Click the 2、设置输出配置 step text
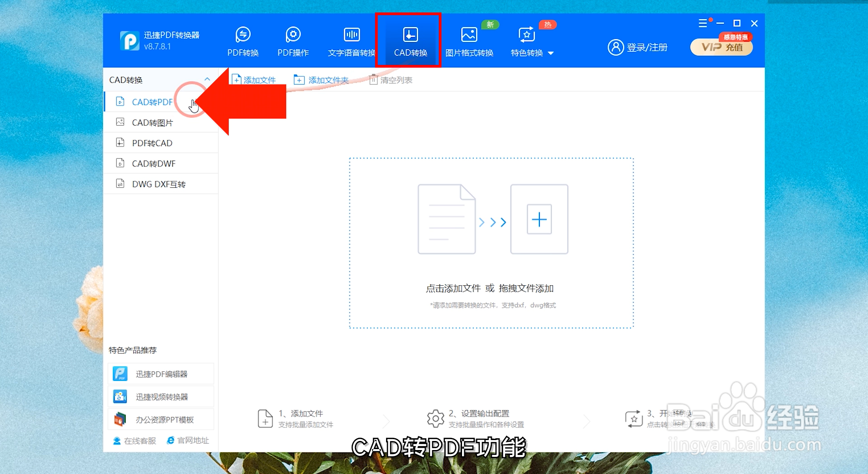Screen dimensions: 868x474 click(x=479, y=413)
